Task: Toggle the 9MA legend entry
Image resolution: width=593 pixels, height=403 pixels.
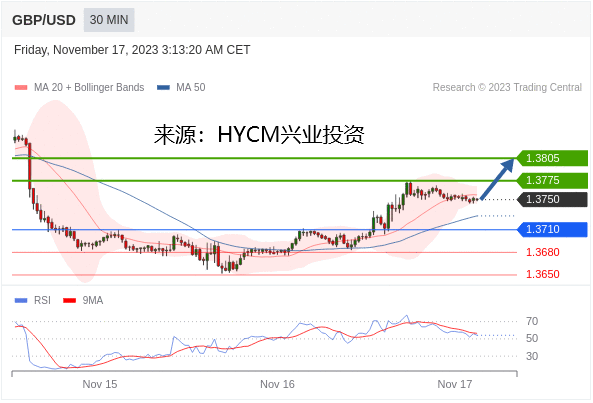Action: tap(83, 300)
